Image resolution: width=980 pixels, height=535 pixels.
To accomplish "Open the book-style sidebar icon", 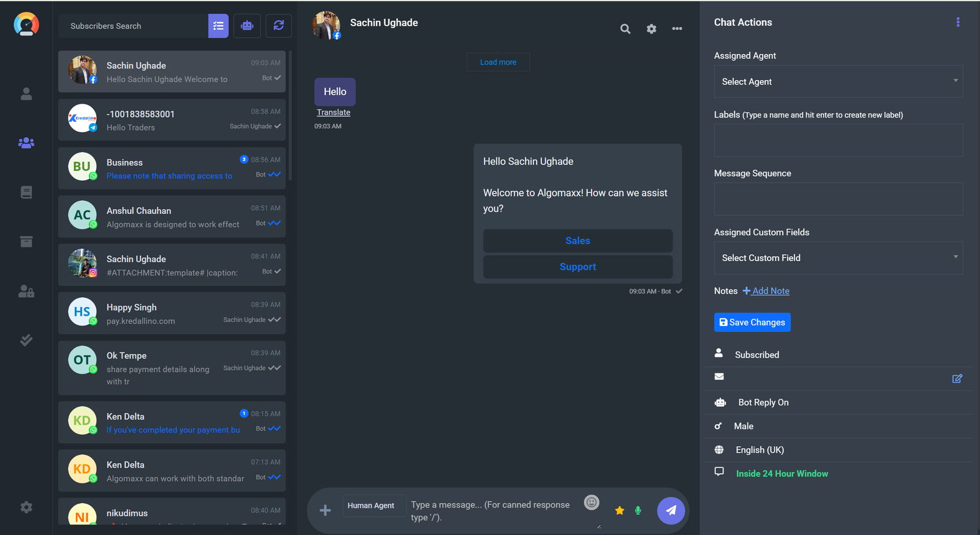I will pos(26,192).
